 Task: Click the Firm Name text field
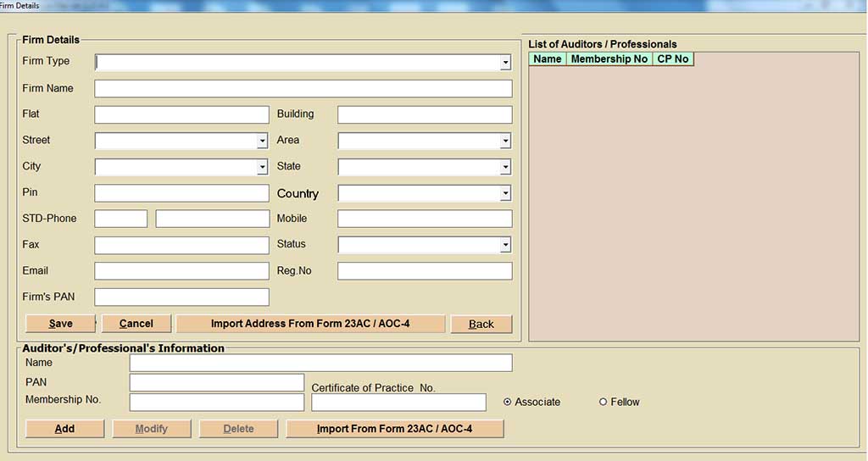click(303, 89)
